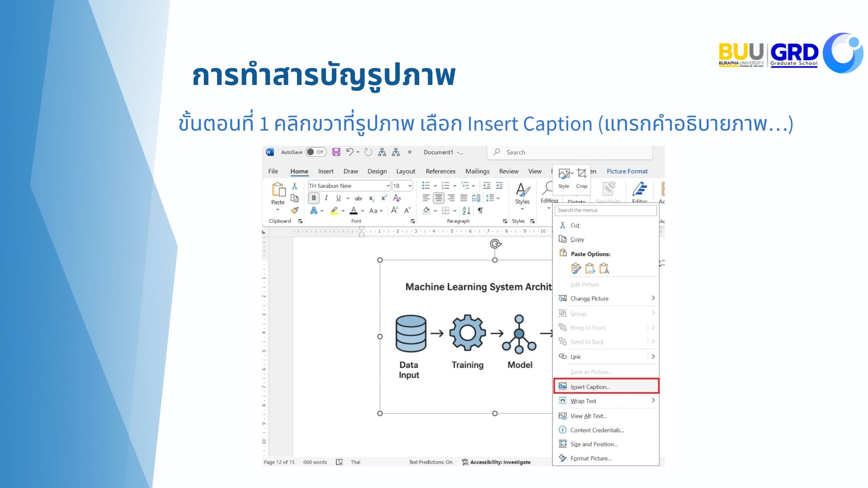Toggle Bold formatting button
Image resolution: width=868 pixels, height=488 pixels.
[x=314, y=198]
